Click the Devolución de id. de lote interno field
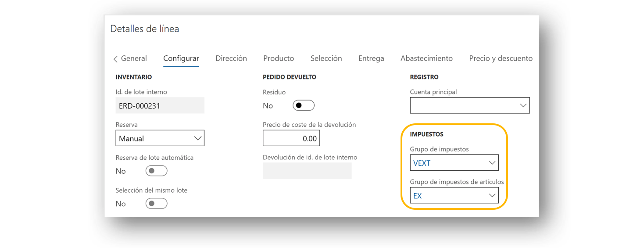 [307, 171]
